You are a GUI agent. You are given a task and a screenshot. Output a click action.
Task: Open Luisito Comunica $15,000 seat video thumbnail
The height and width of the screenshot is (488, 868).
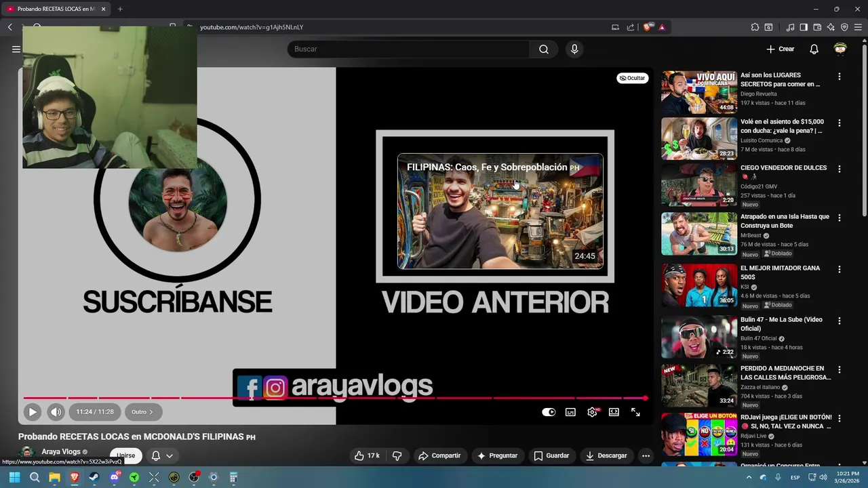pyautogui.click(x=699, y=138)
